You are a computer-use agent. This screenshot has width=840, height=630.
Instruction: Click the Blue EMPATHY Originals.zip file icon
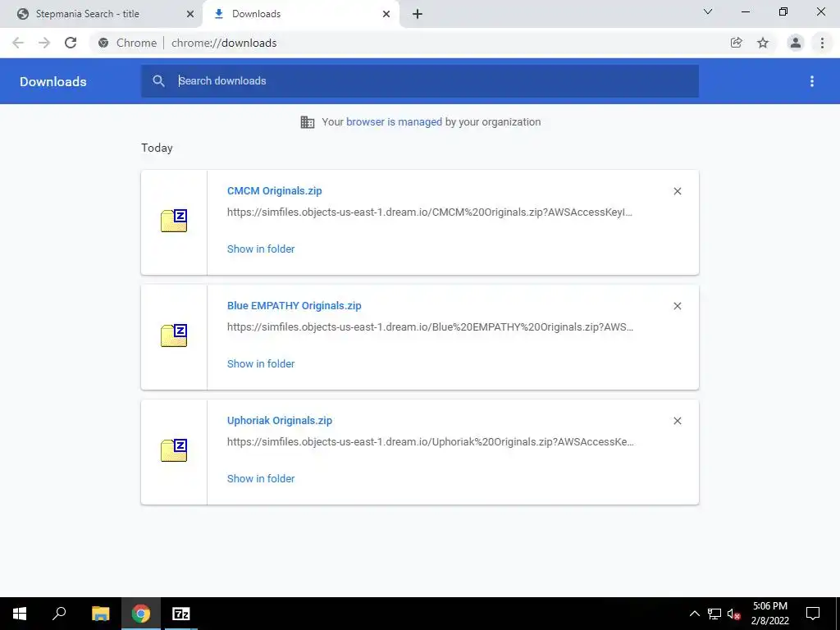click(x=174, y=336)
